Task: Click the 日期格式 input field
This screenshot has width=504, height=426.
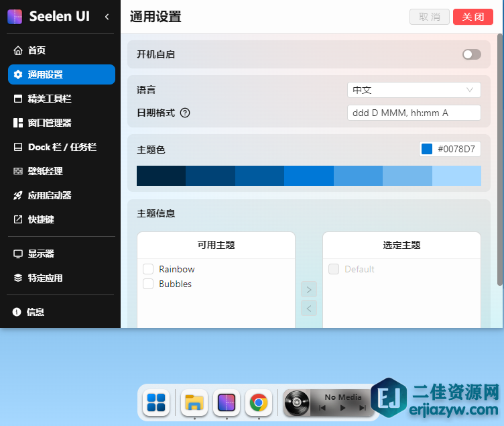Action: pos(414,113)
